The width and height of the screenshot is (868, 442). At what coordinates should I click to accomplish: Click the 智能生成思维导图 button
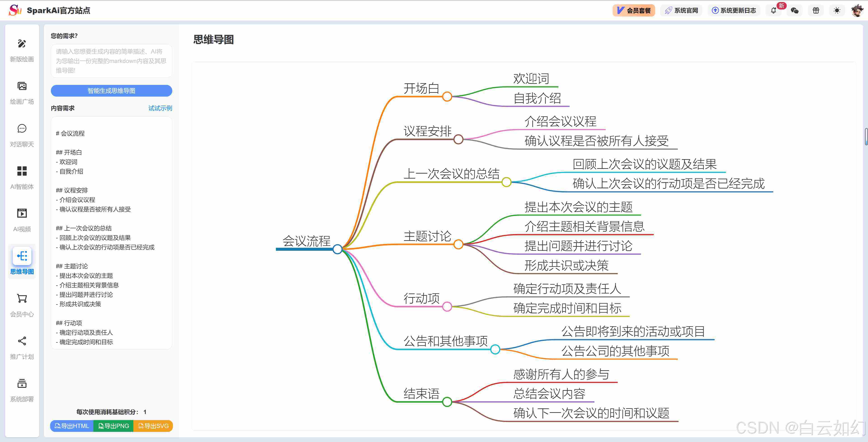(111, 91)
